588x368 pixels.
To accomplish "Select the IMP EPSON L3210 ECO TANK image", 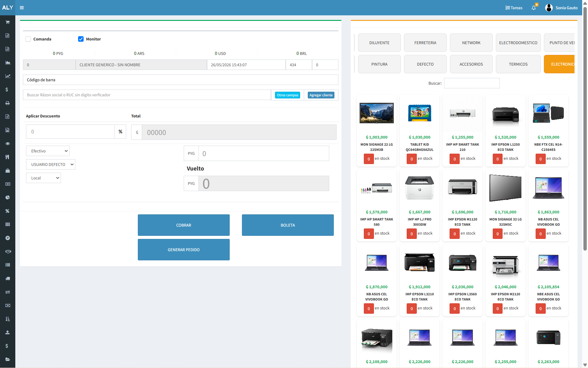I will [x=420, y=263].
